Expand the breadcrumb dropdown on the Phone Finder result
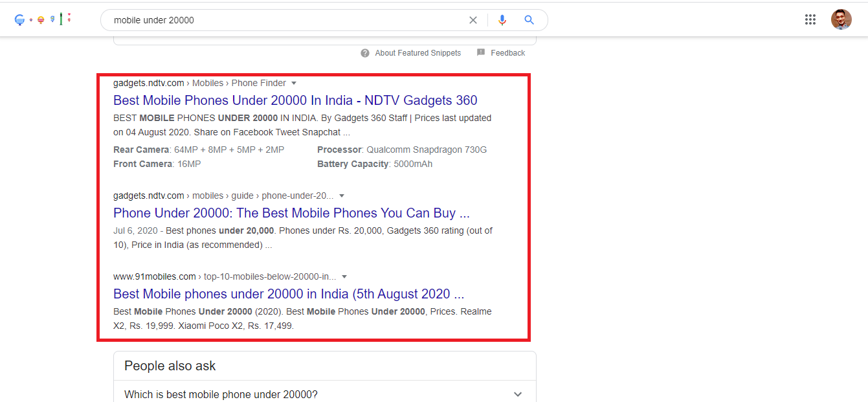 pyautogui.click(x=295, y=83)
